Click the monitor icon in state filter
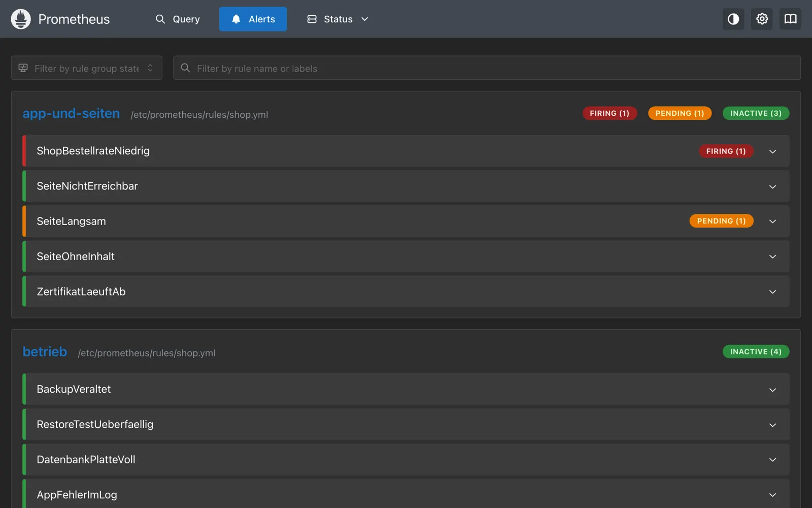Viewport: 812px width, 508px height. coord(23,68)
